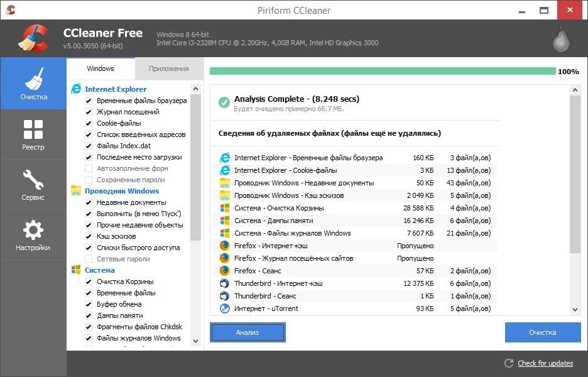588x377 pixels.
Task: Toggle Список введённых адресов checkbox
Action: tap(89, 134)
